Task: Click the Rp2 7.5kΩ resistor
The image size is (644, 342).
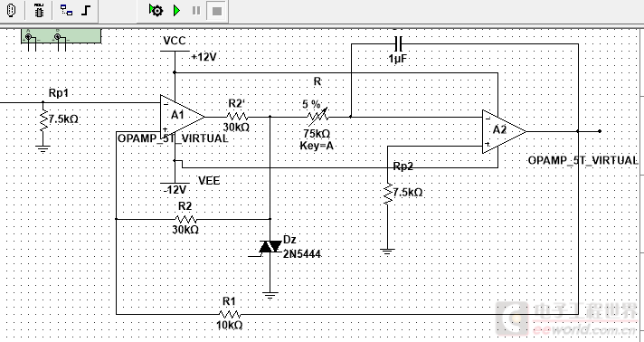Action: pyautogui.click(x=387, y=194)
